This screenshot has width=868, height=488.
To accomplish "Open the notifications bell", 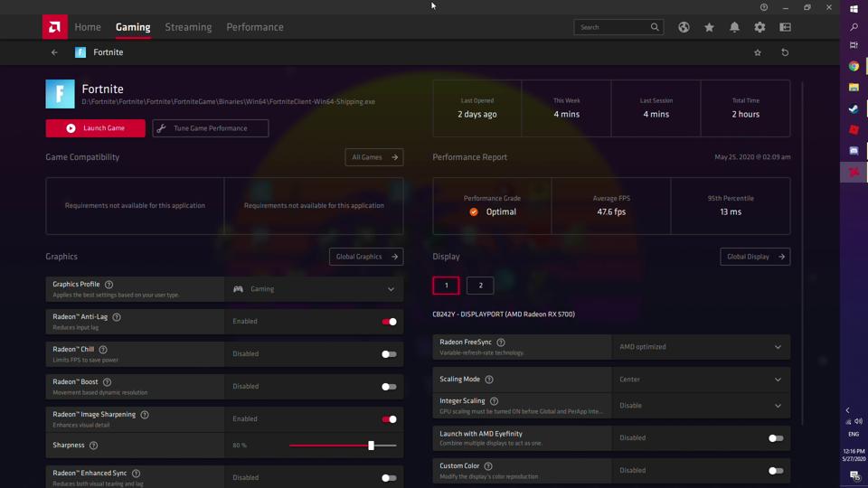I will click(734, 27).
